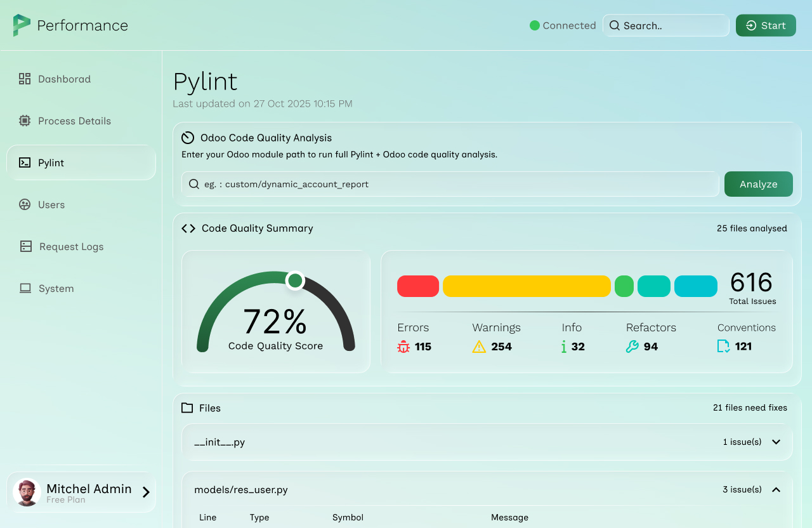Screen dimensions: 812x528
Task: Select the System sidebar item
Action: coord(56,288)
